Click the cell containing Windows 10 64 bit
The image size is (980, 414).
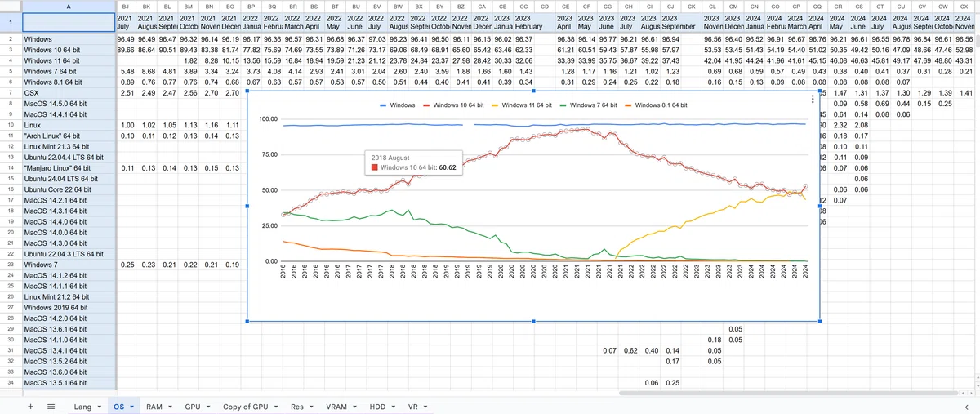pos(68,50)
